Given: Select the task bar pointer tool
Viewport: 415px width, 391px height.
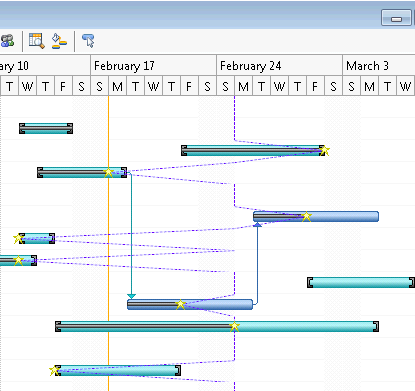Looking at the screenshot, I should point(88,41).
